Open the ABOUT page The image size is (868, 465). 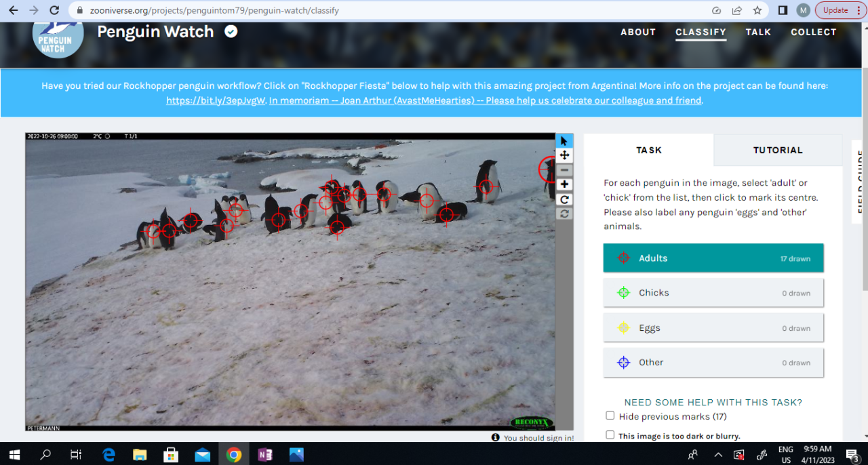638,32
